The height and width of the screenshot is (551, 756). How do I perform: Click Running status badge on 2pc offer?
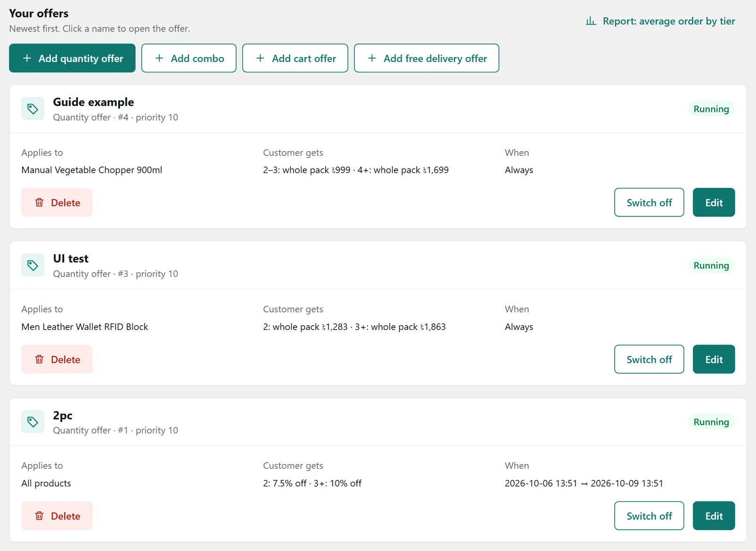711,422
